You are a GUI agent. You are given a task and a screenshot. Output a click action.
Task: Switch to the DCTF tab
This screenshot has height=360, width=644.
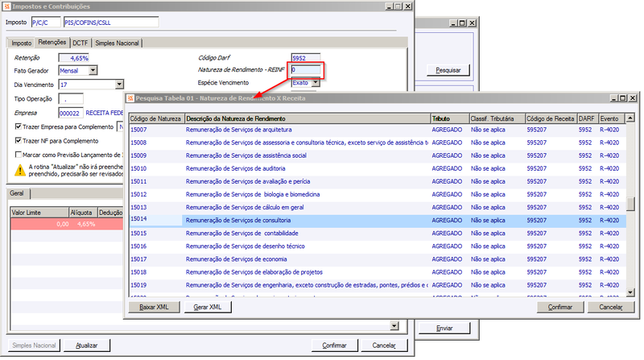(x=80, y=43)
